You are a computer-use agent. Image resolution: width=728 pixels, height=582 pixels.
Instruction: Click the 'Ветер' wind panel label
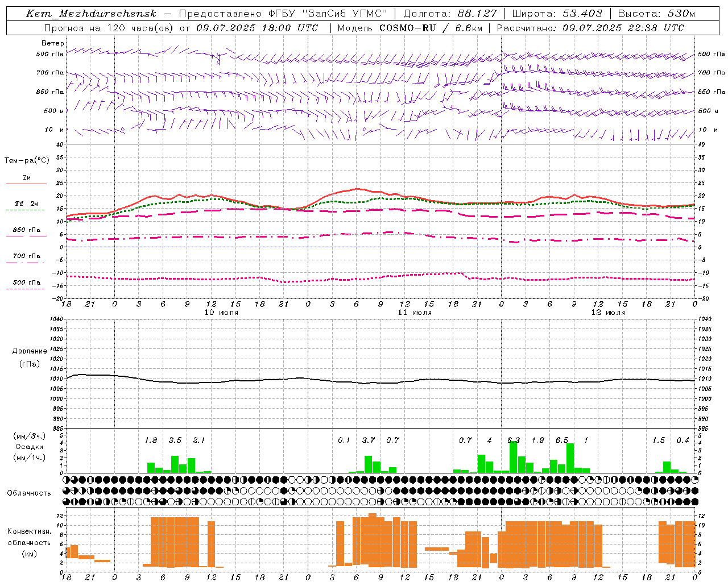click(x=53, y=43)
